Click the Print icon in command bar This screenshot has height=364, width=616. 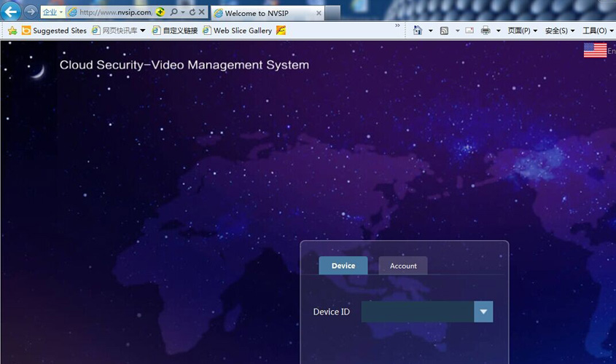(486, 31)
